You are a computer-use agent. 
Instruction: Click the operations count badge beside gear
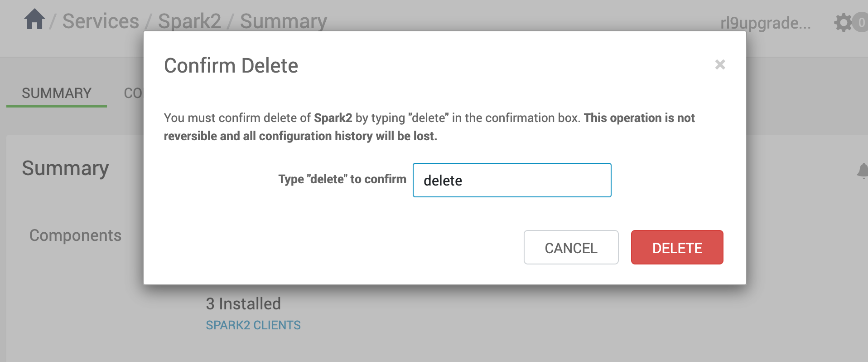(x=861, y=23)
